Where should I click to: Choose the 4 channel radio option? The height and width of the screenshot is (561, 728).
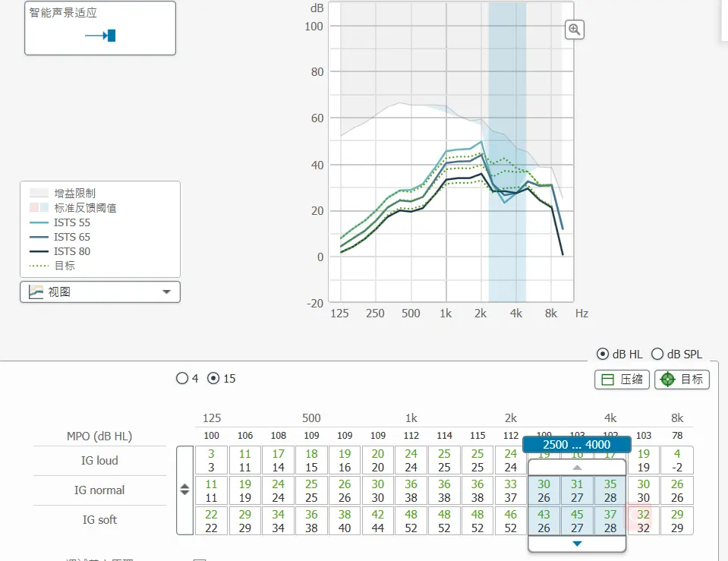click(x=182, y=378)
